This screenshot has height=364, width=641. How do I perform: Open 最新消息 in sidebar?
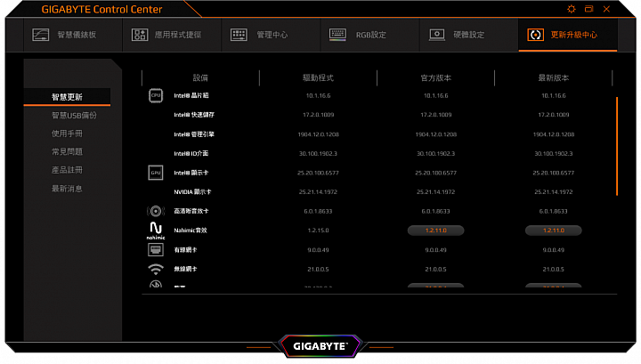[x=67, y=189]
